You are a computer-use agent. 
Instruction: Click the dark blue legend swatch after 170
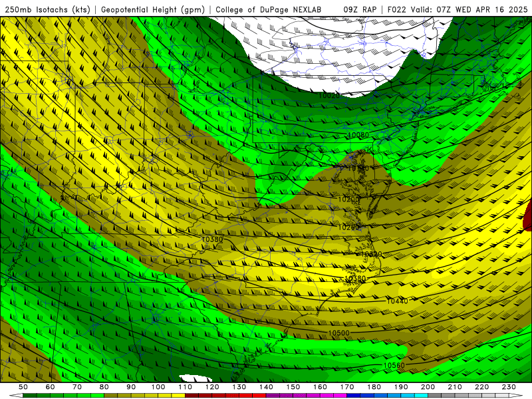(x=354, y=396)
